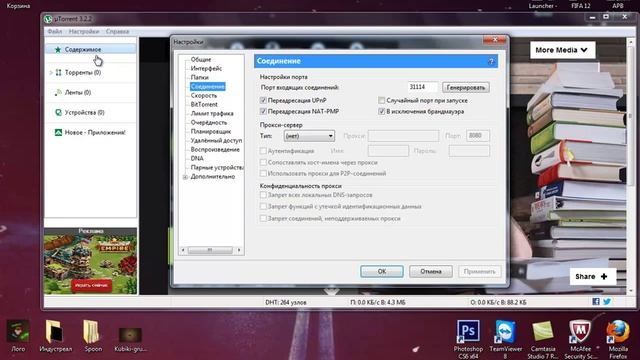Expand the Торренты (0) sidebar arrow
640x360 pixels.
(x=51, y=72)
